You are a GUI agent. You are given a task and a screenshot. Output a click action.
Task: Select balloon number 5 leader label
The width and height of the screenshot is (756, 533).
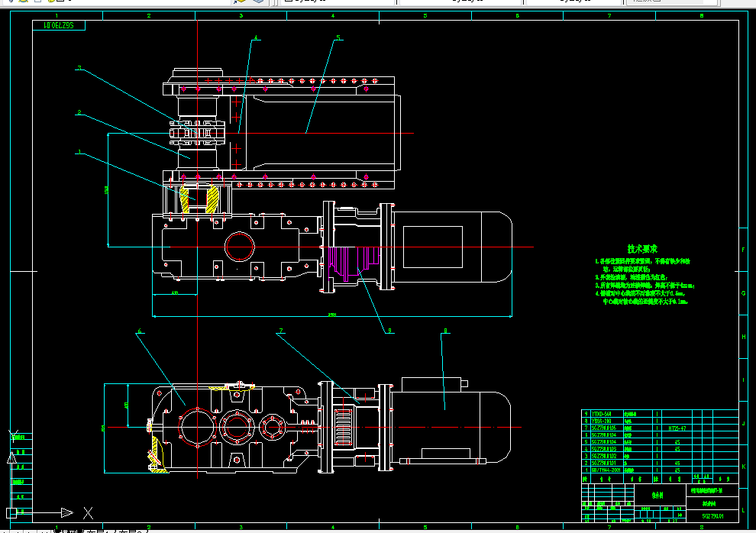pyautogui.click(x=338, y=37)
